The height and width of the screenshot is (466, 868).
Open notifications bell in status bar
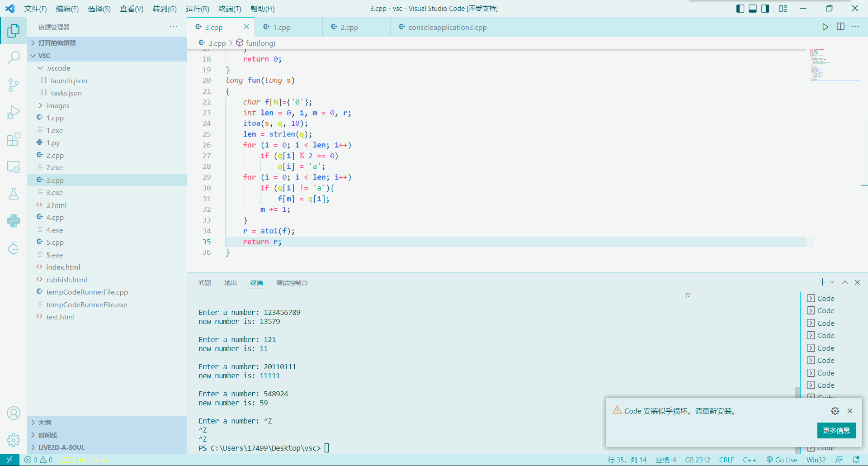(856, 460)
